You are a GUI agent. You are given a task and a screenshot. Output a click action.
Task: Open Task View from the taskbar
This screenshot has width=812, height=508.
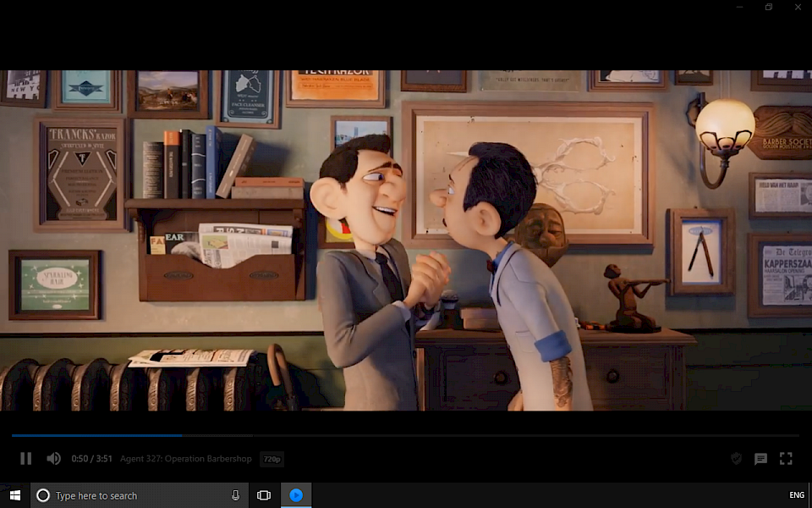click(264, 495)
